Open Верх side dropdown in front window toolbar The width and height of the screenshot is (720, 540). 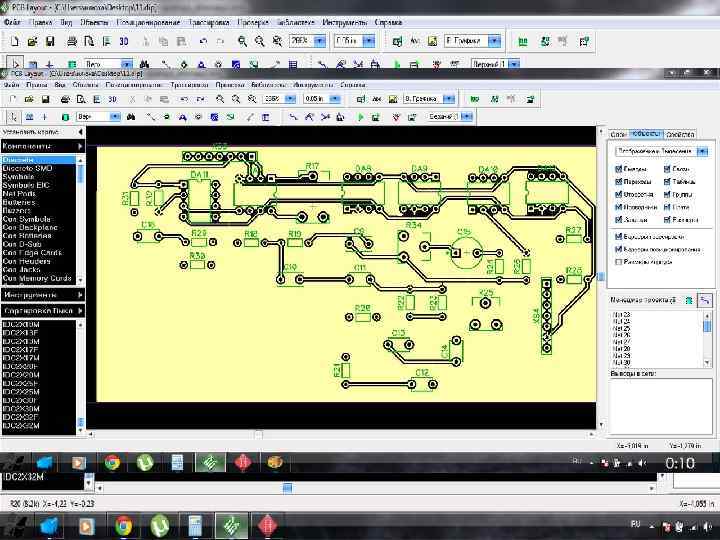click(115, 117)
